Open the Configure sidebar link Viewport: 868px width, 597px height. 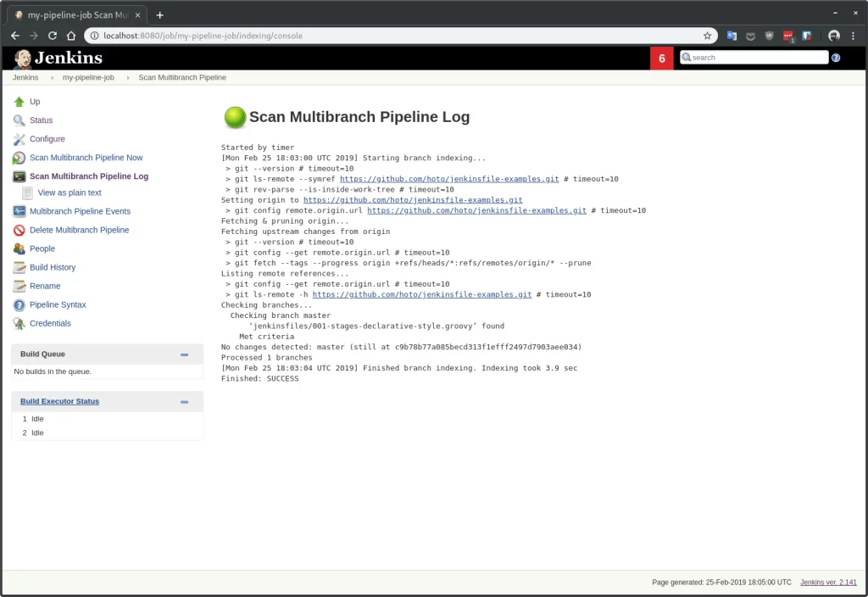click(x=47, y=139)
